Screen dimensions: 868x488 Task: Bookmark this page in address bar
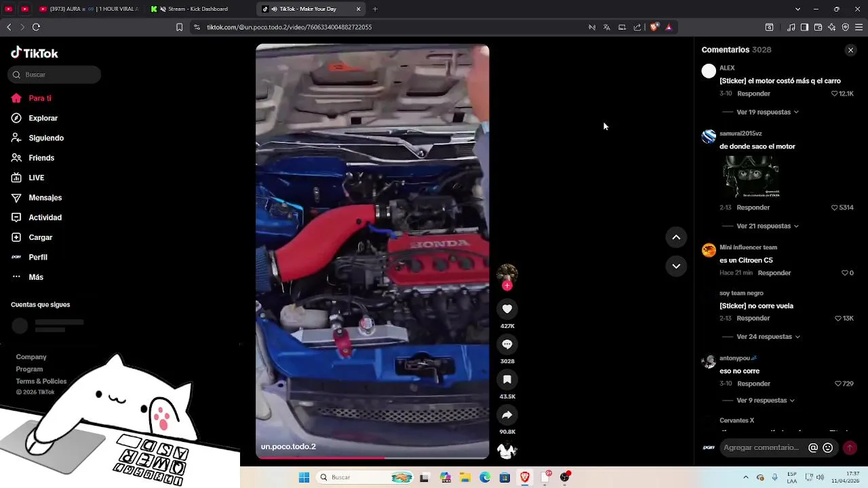179,27
